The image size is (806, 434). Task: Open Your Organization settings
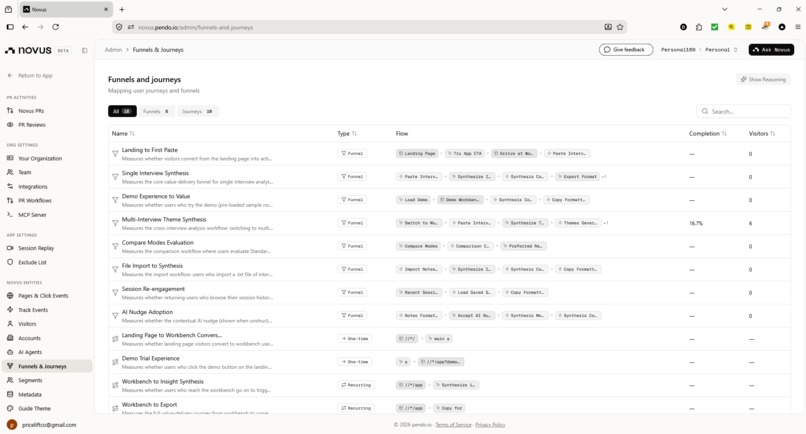pyautogui.click(x=40, y=158)
